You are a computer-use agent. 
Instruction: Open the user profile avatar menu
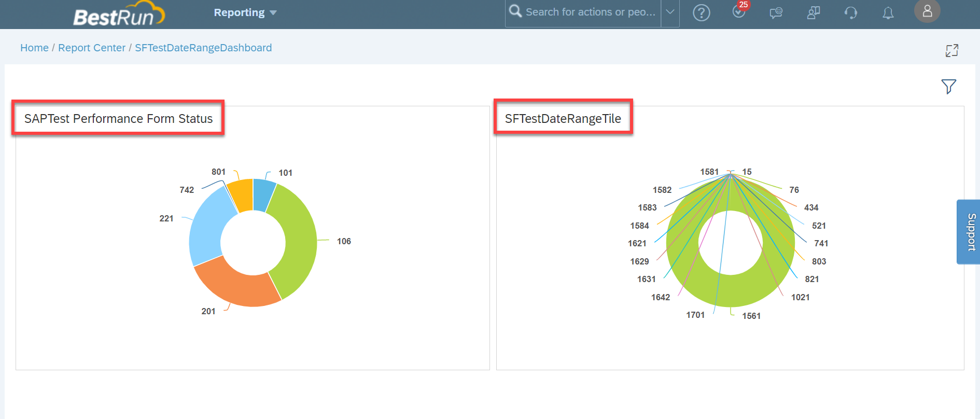[927, 11]
